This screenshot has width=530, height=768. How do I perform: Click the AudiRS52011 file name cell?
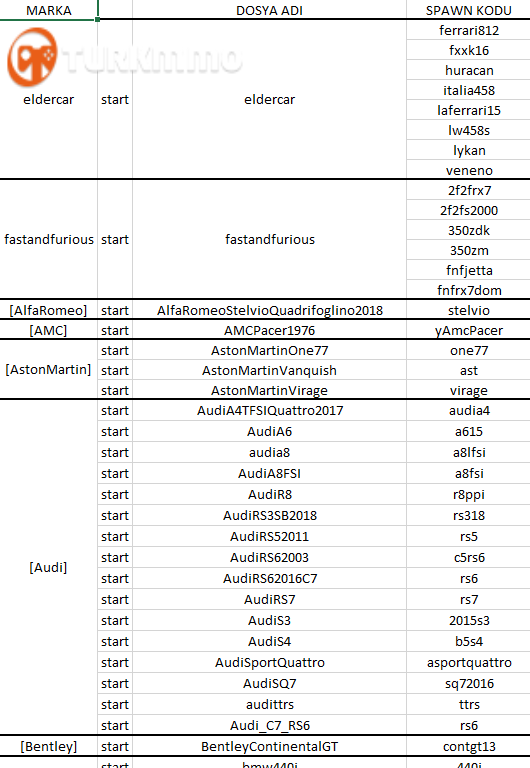click(x=269, y=537)
